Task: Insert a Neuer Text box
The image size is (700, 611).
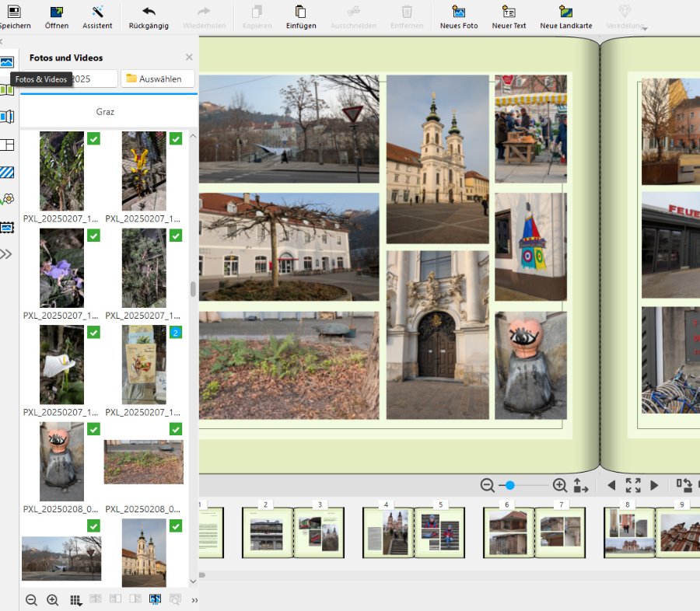Action: (509, 16)
